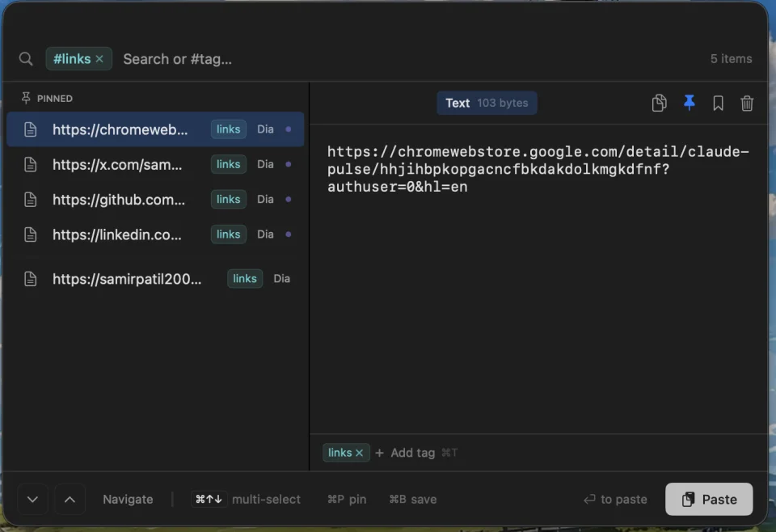Click the return to paste hint

pyautogui.click(x=615, y=500)
